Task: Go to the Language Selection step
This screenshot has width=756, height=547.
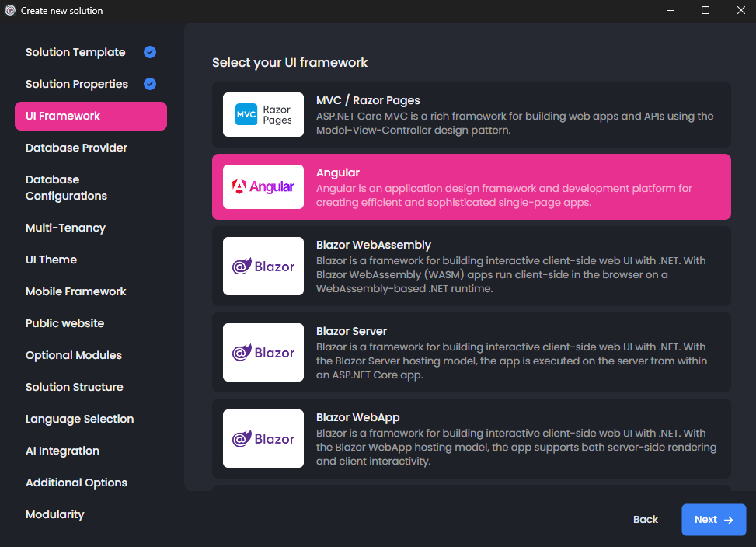Action: tap(79, 419)
